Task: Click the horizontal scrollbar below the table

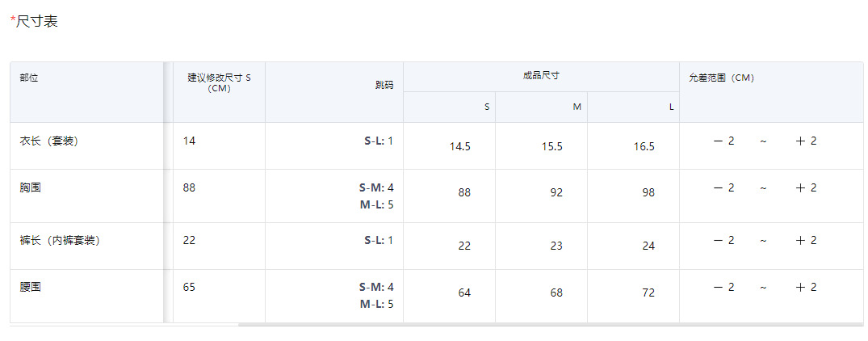Action: (x=549, y=324)
